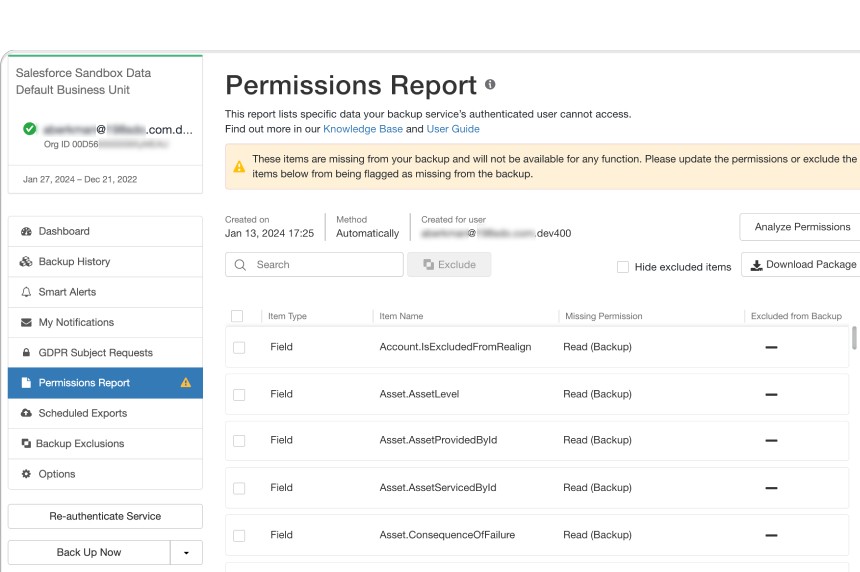The height and width of the screenshot is (572, 860).
Task: Click the Backup History cubes icon
Action: point(26,262)
